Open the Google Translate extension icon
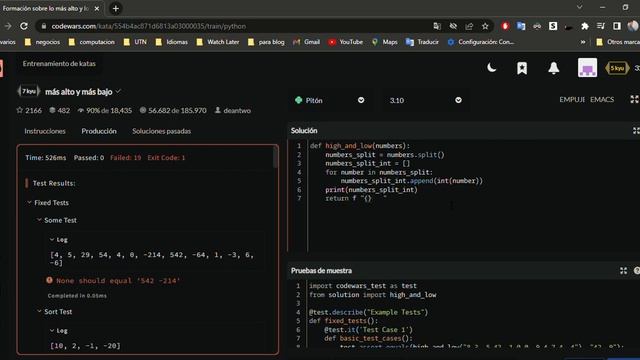Viewport: 640px width, 360px height. click(521, 26)
